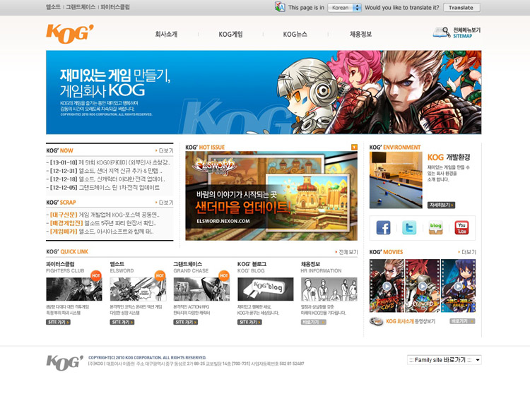Open the blog icon in social box
This screenshot has width=530, height=420.
[x=435, y=227]
